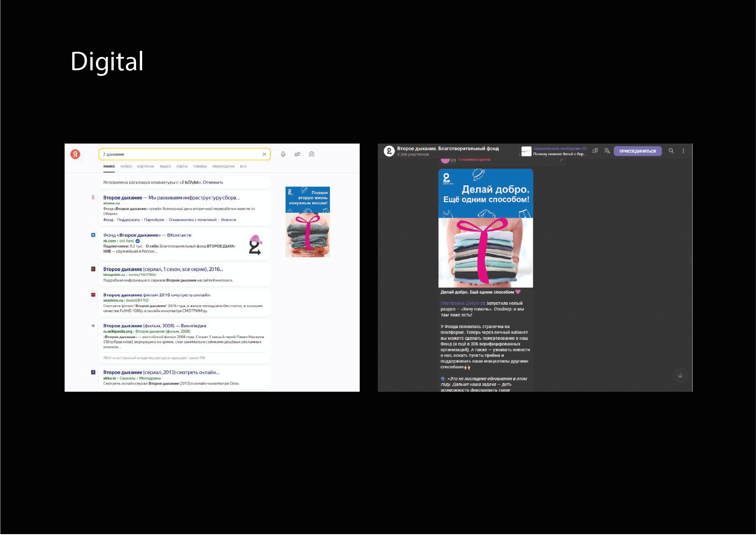Open the 'видео' search tab
The height and width of the screenshot is (535, 756).
click(x=165, y=166)
